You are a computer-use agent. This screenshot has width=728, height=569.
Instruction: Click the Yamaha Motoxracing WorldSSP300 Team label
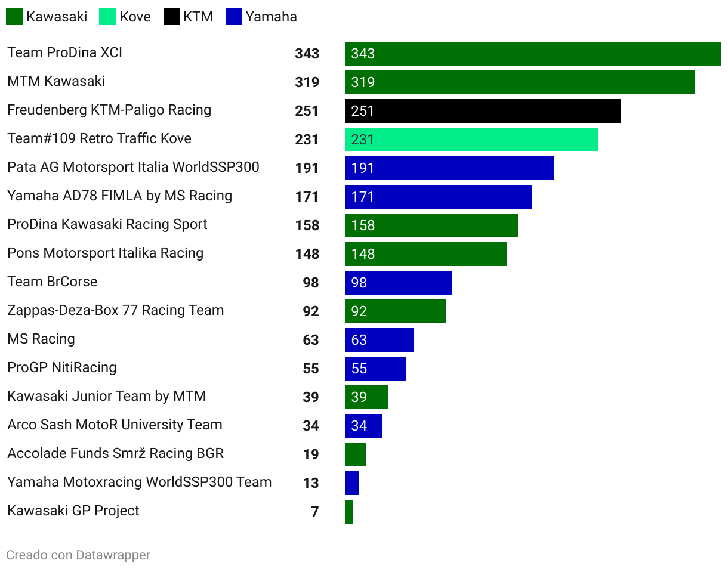point(139,482)
